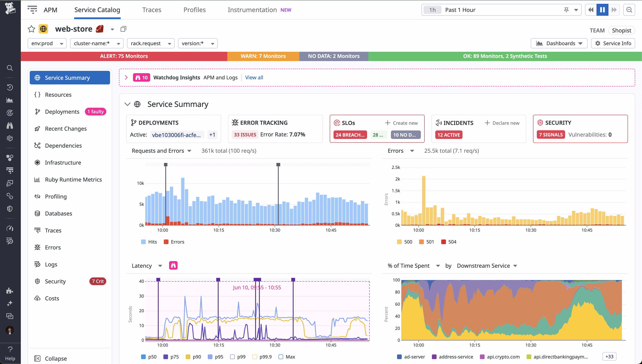Click View all Watchdog Insights link
The image size is (642, 364).
254,77
